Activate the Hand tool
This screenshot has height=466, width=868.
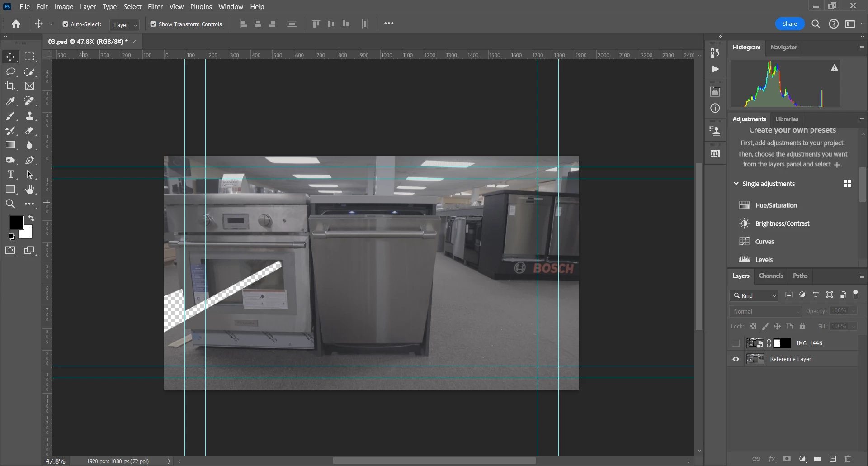30,189
